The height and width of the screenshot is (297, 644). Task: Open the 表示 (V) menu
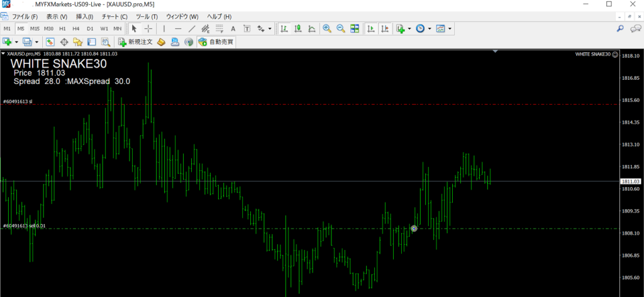(57, 17)
